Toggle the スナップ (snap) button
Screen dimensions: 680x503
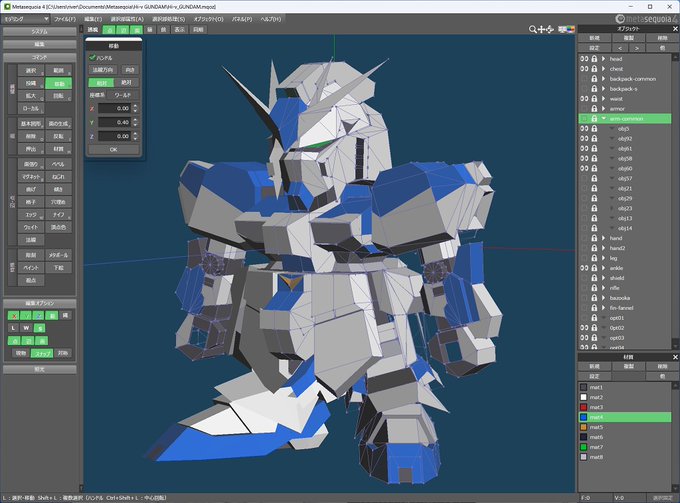42,353
